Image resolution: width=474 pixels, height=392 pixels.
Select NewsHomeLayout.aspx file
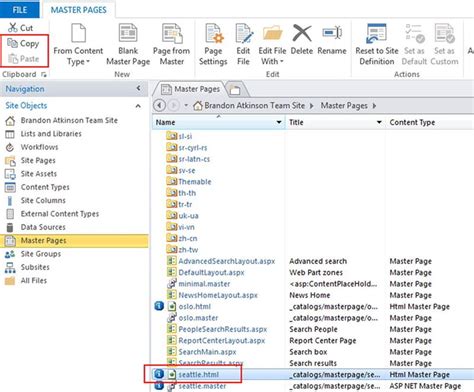[x=218, y=295]
